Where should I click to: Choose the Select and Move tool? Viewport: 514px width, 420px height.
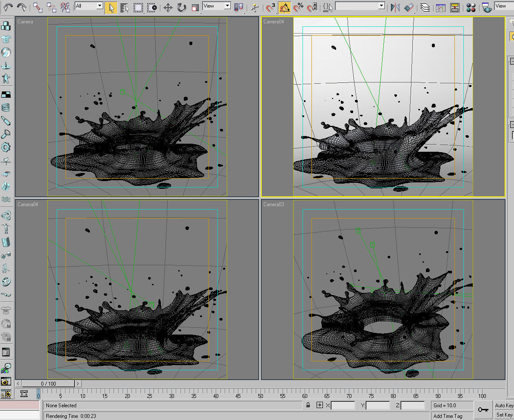[168, 6]
